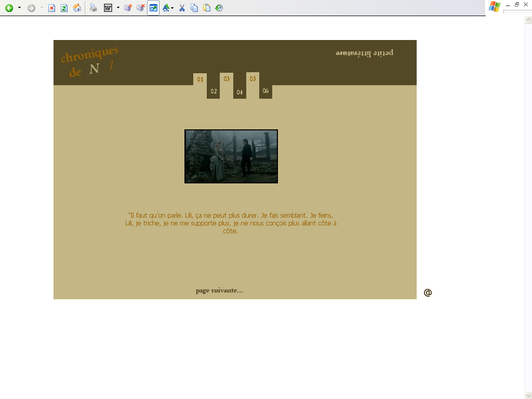Click the film still thumbnail of two people
Screen dimensions: 532x399
point(231,156)
